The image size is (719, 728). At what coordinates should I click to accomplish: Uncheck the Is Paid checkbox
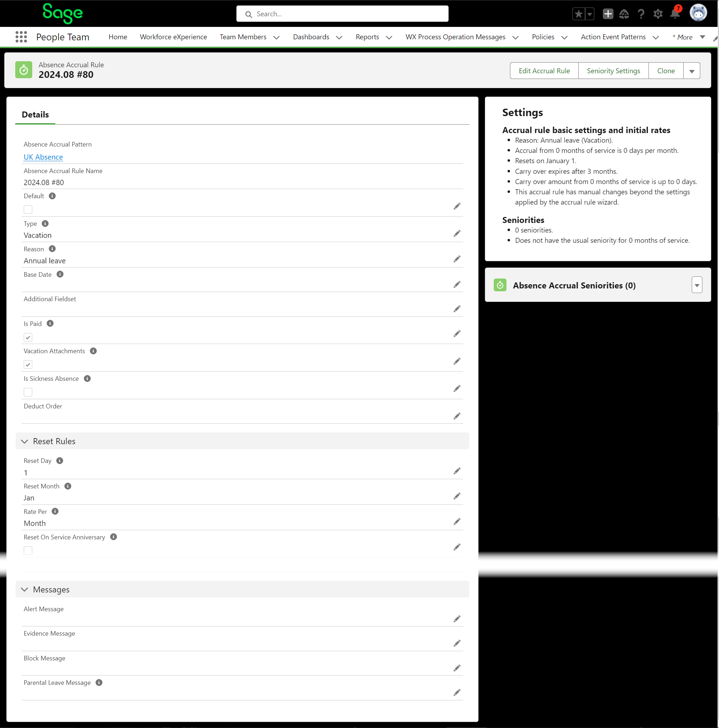28,337
